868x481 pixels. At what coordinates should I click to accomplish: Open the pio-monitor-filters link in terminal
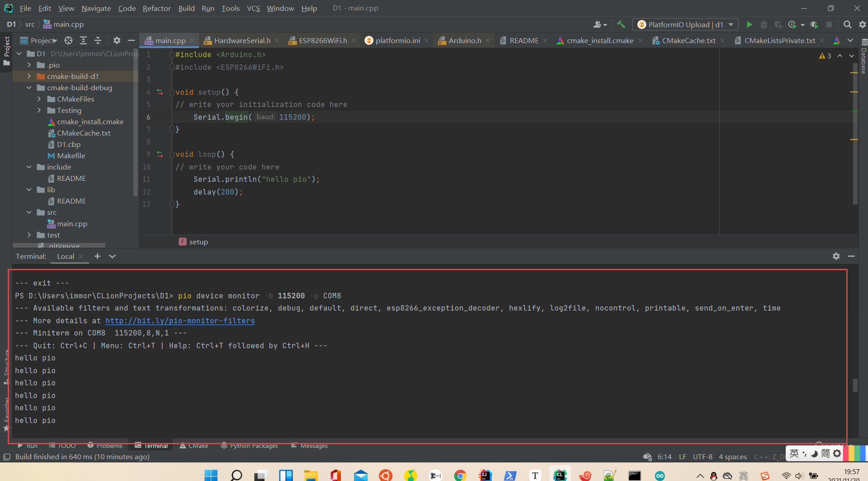click(180, 321)
